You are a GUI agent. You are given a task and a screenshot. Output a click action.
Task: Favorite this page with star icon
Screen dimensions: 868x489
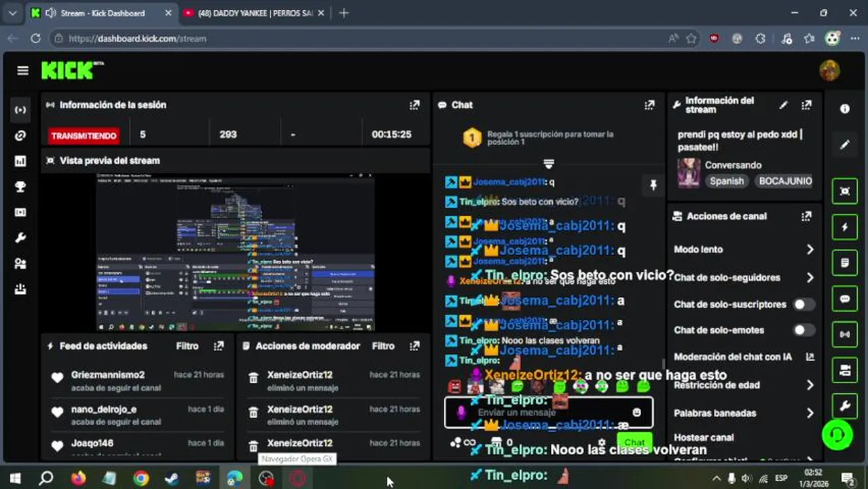click(x=691, y=39)
